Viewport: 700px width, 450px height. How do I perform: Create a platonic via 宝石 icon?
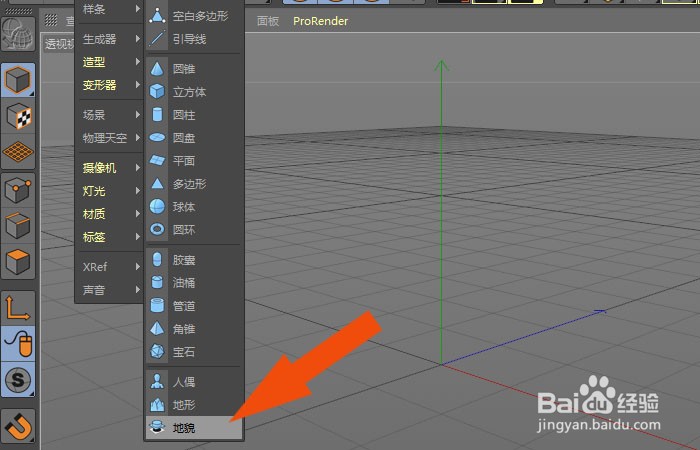pyautogui.click(x=157, y=352)
